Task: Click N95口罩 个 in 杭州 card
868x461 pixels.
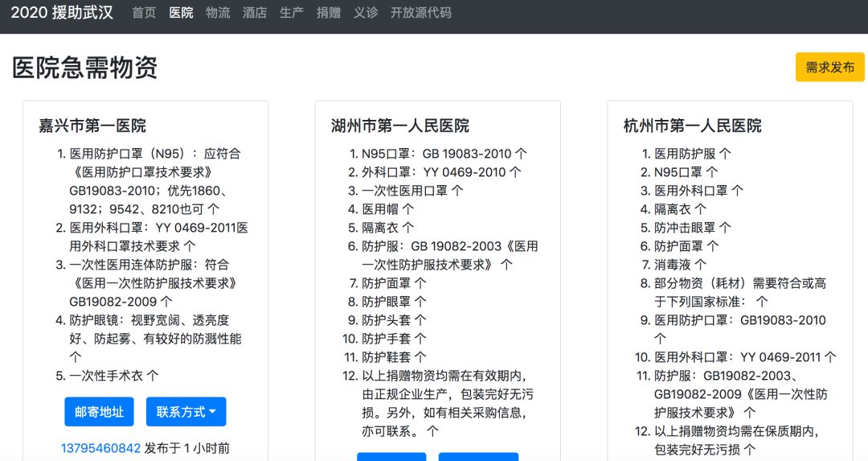Action: (x=686, y=172)
